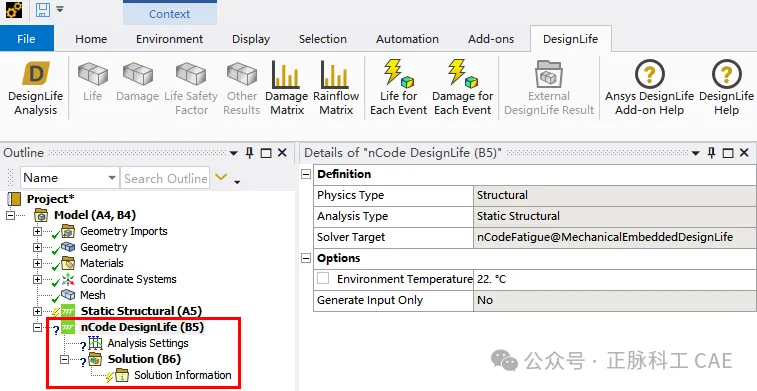Select nCode DesignLife (B5) tree item
Image resolution: width=757 pixels, height=391 pixels.
(142, 327)
